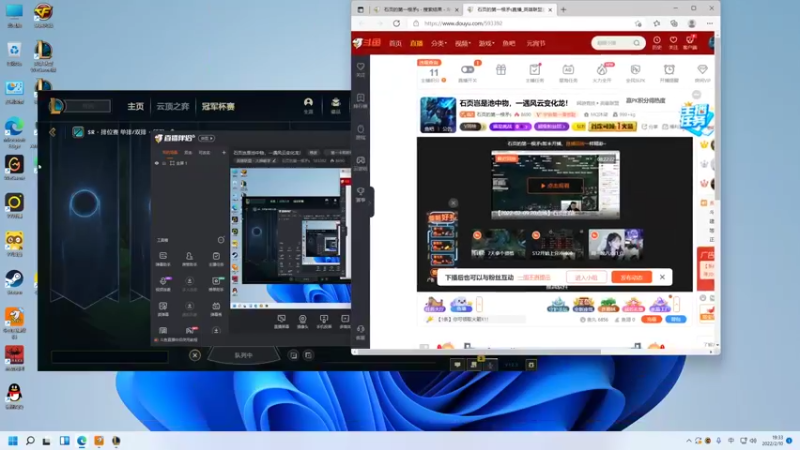Expand the right gift bar arrow
Image resolution: width=800 pixels, height=450 pixels.
tap(677, 305)
